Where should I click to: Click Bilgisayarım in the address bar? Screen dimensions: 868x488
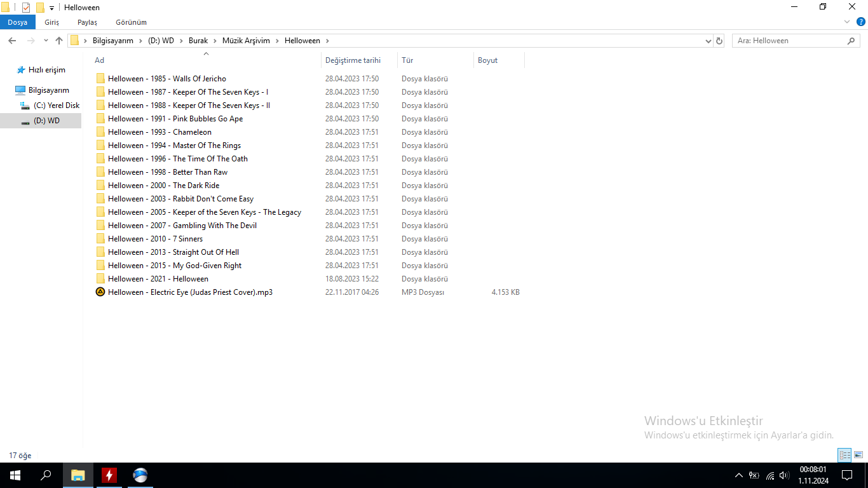coord(113,41)
